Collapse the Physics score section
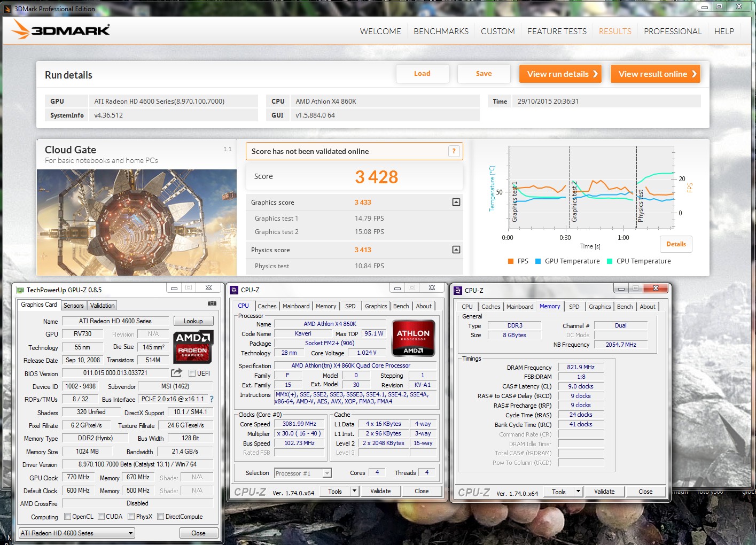 [456, 250]
